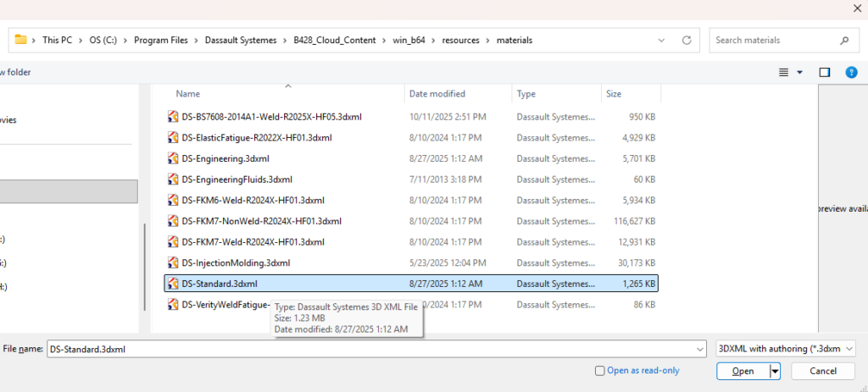Click the 7/11/2013 3:18 PM date cell
Screen dimensions: 868x392
pos(445,179)
